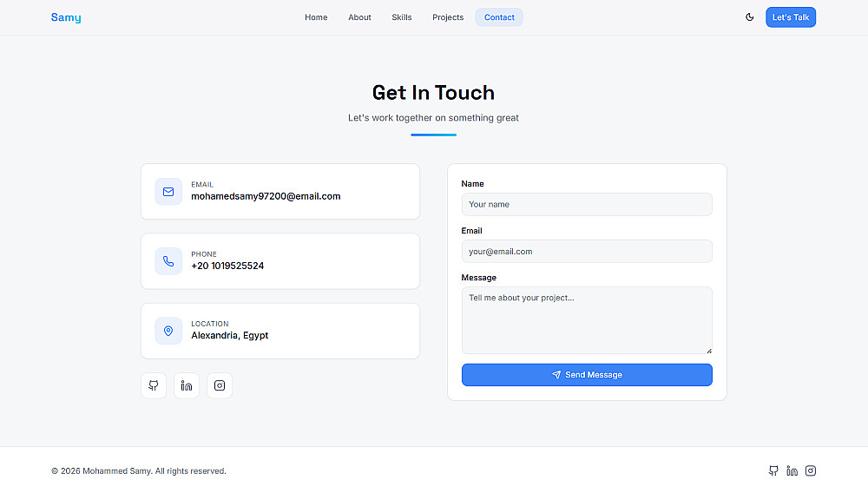Image resolution: width=868 pixels, height=493 pixels.
Task: Focus the project message textarea
Action: (587, 320)
